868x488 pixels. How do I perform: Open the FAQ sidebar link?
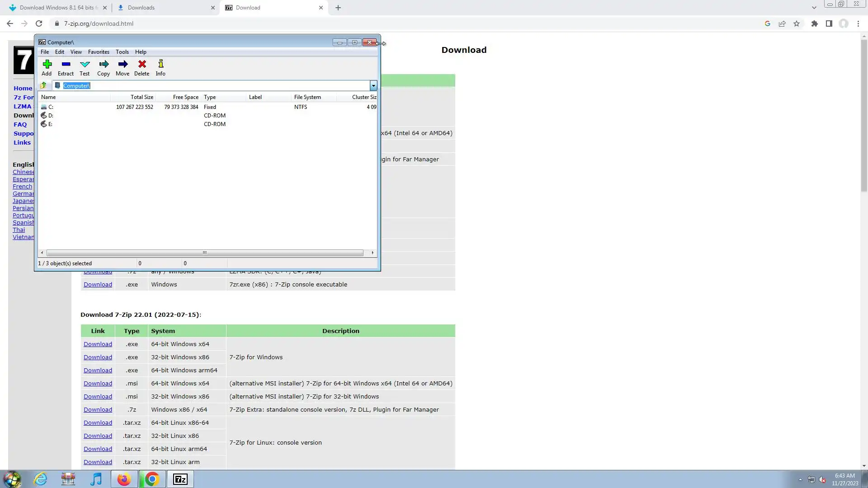[20, 125]
